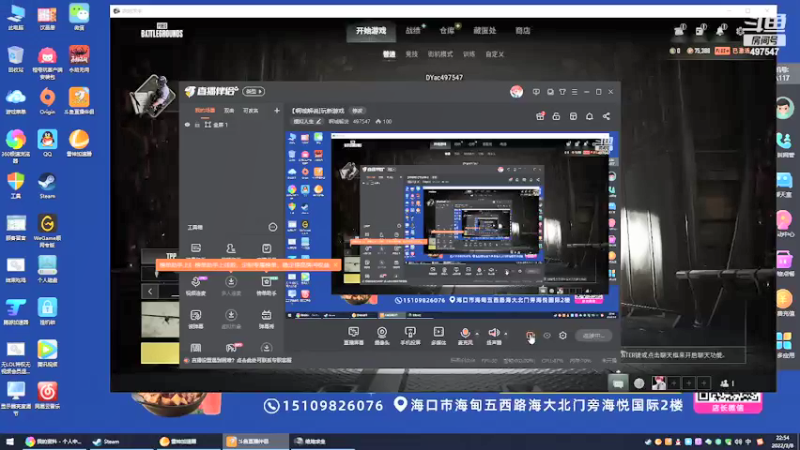Open PUBG chat icon in bottom bar
This screenshot has width=800, height=450.
618,383
